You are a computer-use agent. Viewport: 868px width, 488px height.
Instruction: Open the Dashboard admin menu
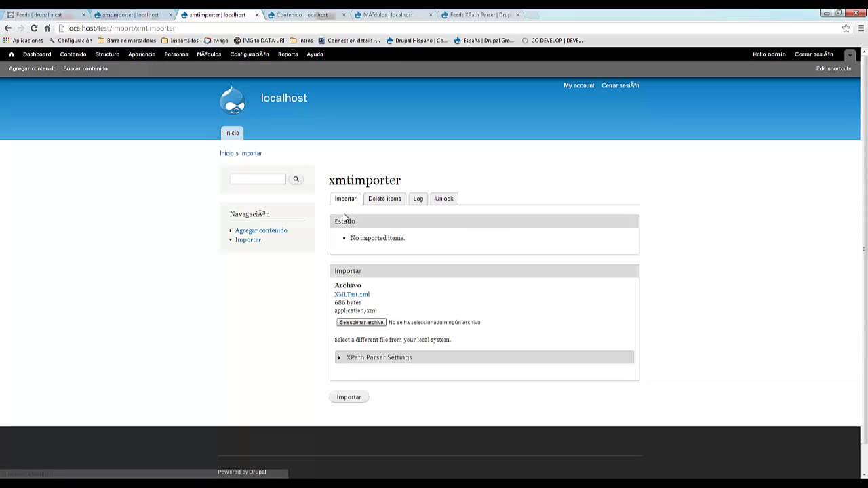[x=37, y=54]
